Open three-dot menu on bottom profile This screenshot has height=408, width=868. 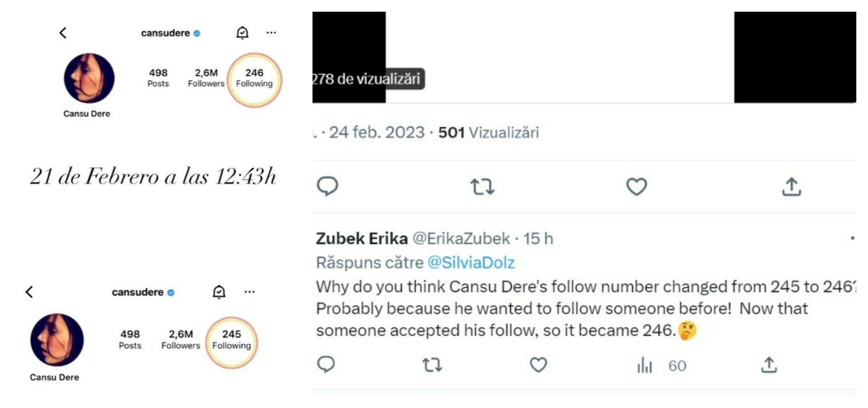pos(249,292)
